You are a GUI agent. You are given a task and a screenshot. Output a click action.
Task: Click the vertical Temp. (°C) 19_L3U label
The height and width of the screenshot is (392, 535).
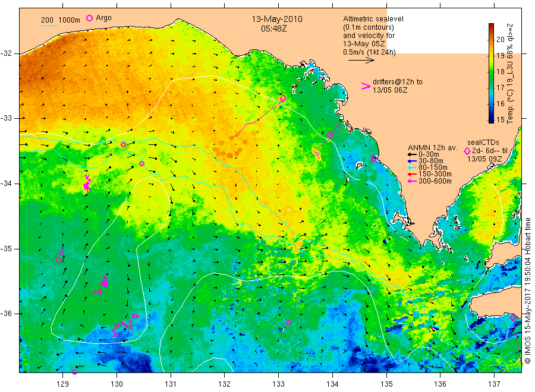click(510, 73)
